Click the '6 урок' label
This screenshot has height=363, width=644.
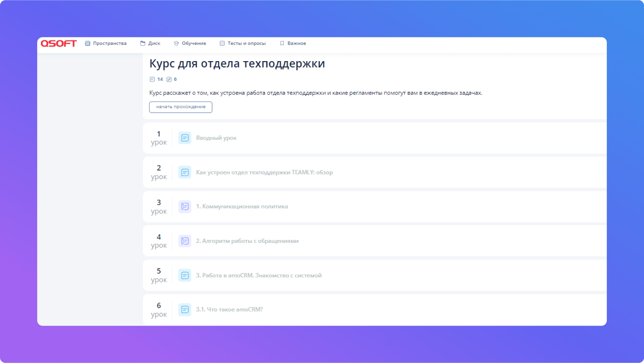(x=159, y=310)
